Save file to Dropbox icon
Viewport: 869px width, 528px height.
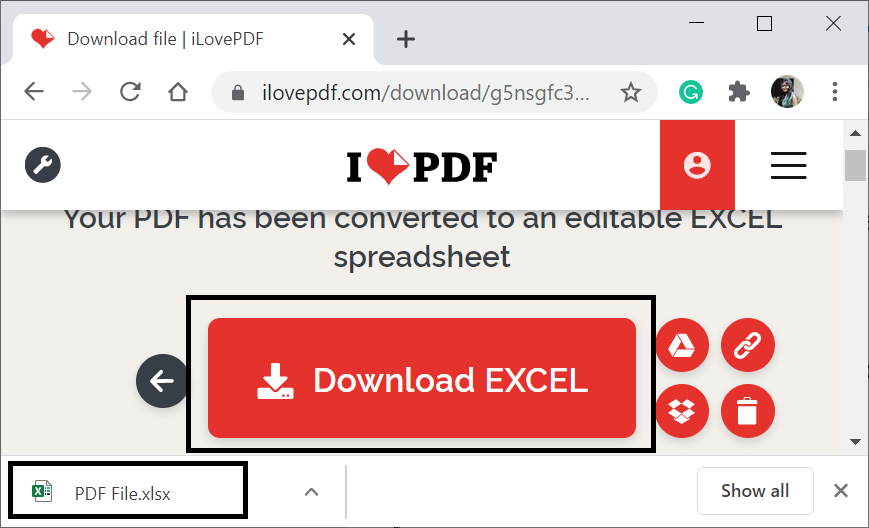point(682,411)
